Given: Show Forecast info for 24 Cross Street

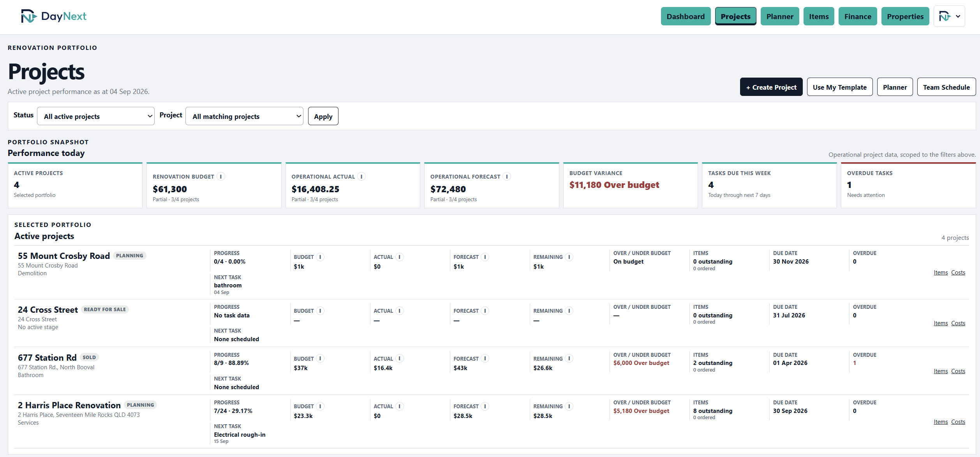Looking at the screenshot, I should click(x=485, y=311).
